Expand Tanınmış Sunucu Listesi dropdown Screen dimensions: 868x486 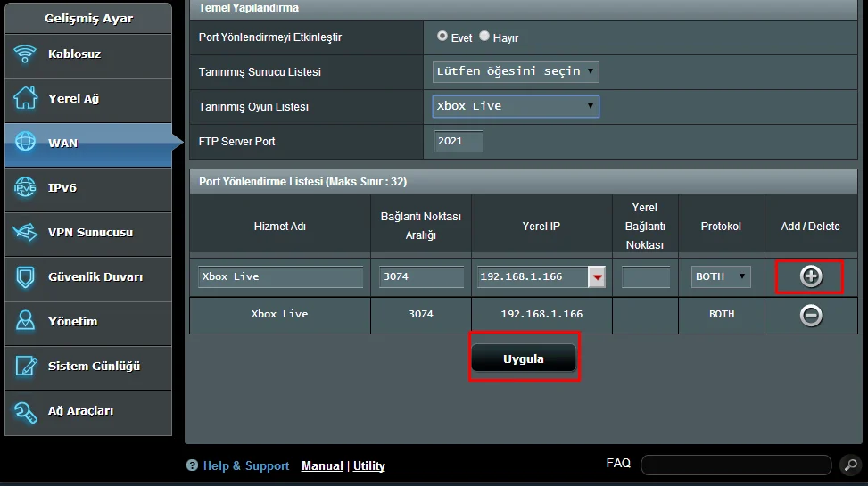coord(516,71)
